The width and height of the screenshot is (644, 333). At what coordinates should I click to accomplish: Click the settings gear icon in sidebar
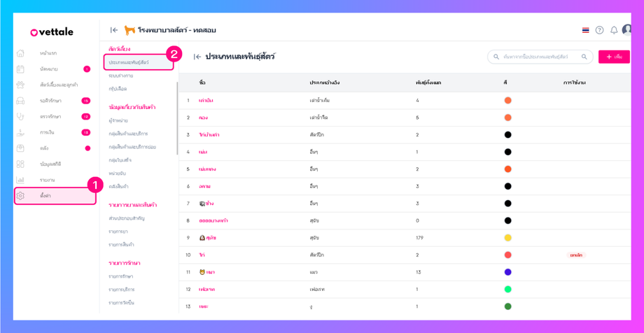pos(20,196)
